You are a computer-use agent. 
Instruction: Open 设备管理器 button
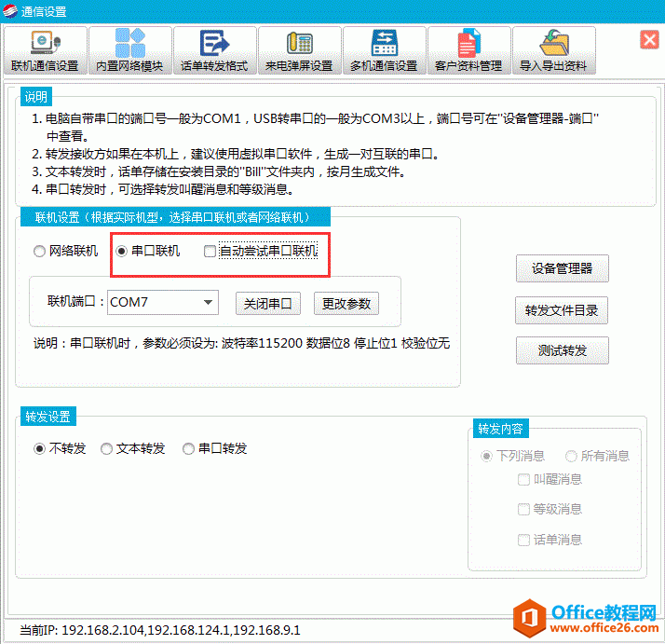tap(563, 268)
